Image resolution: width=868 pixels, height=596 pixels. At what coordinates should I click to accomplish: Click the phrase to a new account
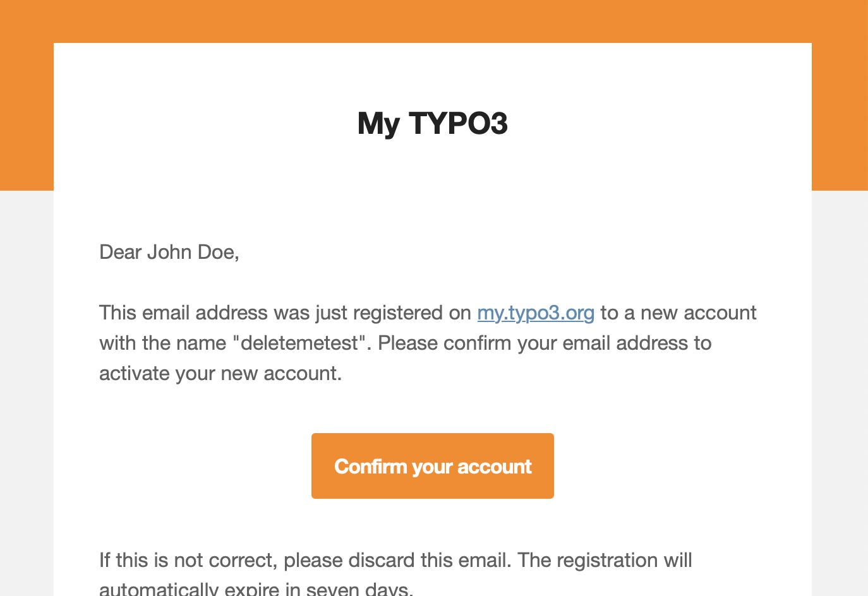point(678,313)
